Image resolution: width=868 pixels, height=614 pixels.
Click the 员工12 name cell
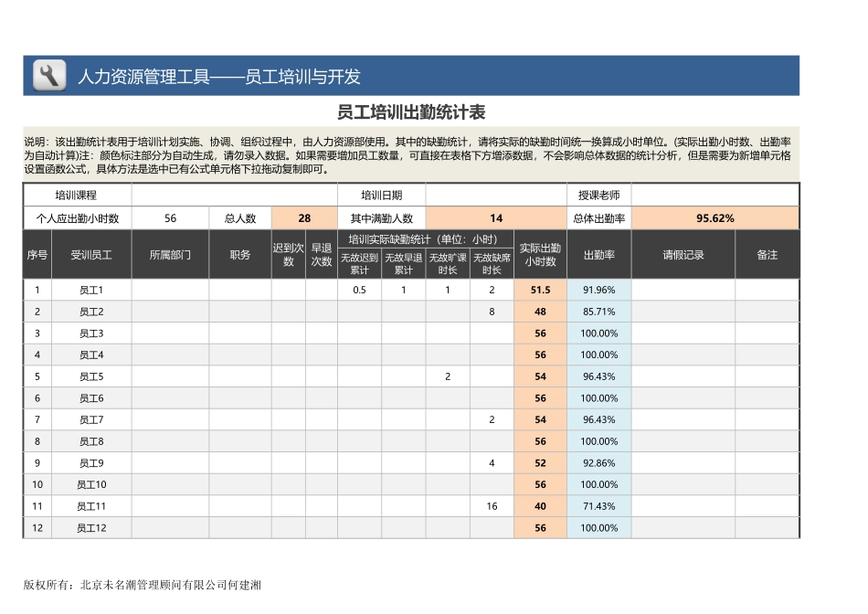click(x=91, y=527)
